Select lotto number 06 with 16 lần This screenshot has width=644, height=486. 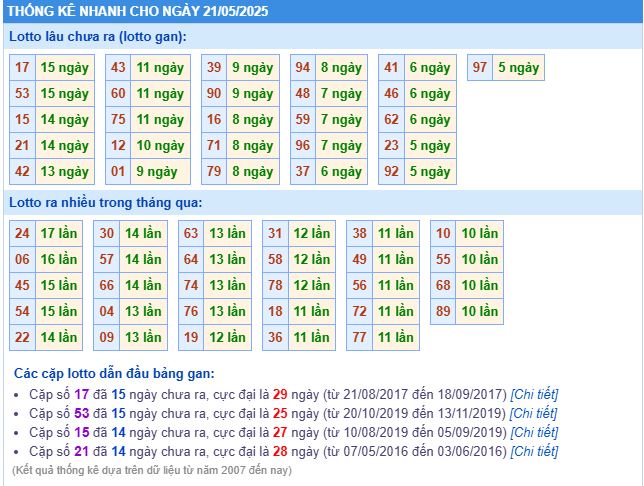(22, 259)
